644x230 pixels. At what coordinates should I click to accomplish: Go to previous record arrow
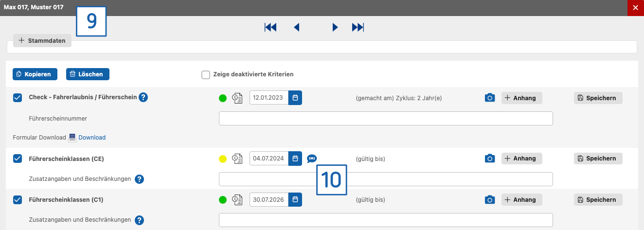pyautogui.click(x=297, y=27)
